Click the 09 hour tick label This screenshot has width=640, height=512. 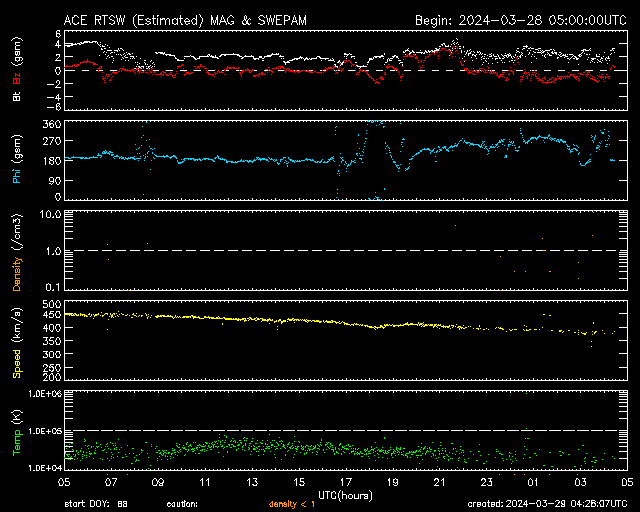coord(158,482)
